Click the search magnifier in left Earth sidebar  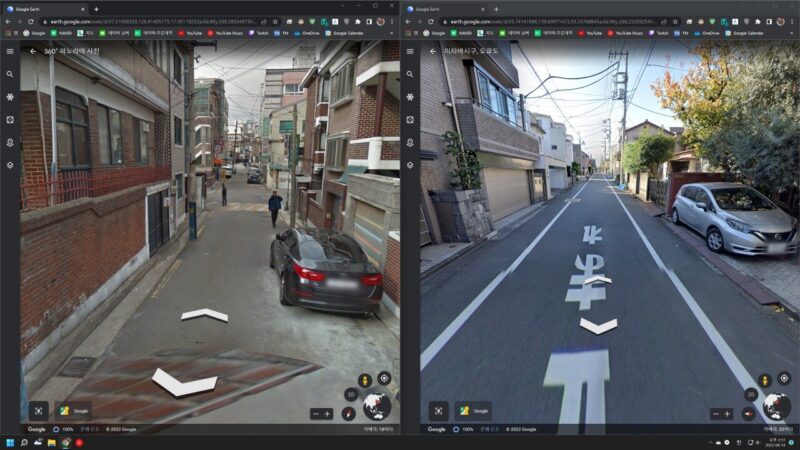(x=10, y=74)
